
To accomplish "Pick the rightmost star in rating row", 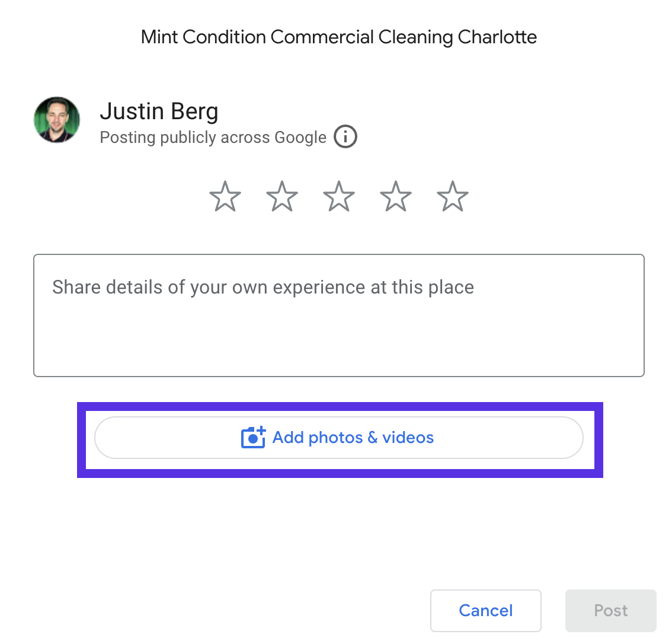I will click(453, 196).
